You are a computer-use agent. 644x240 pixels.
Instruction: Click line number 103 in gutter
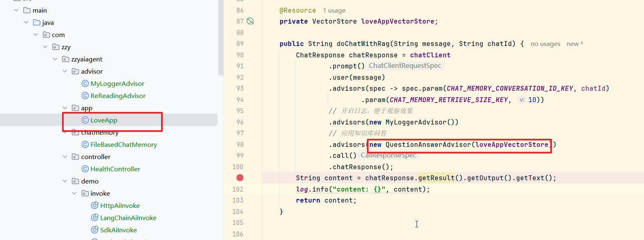(238, 200)
